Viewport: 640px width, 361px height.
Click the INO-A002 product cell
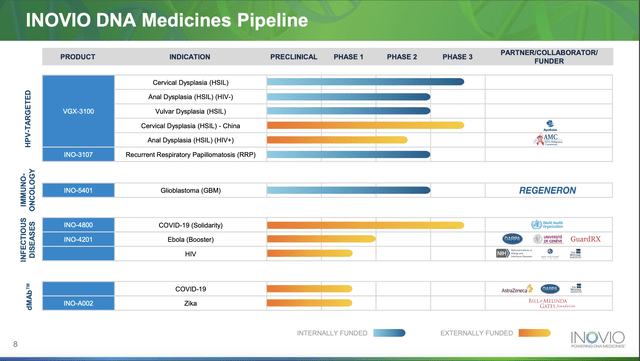pos(78,303)
